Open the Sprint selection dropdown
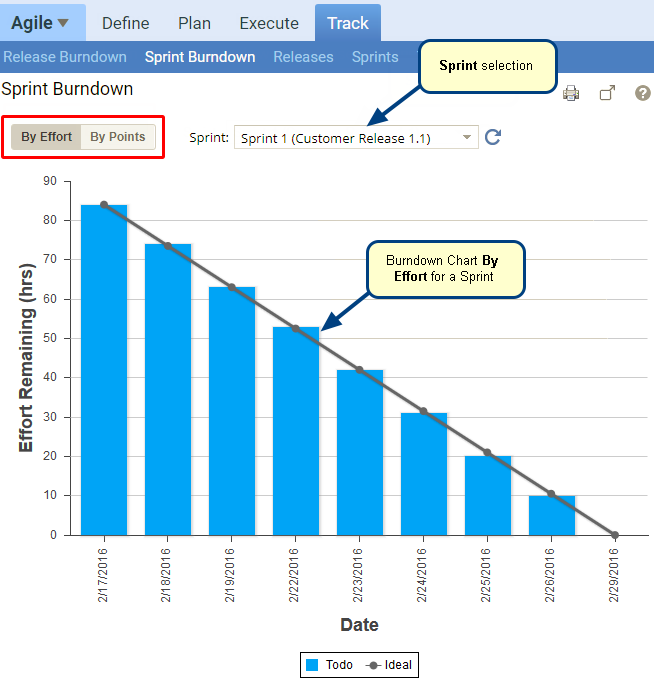Image resolution: width=654 pixels, height=685 pixels. [x=356, y=138]
